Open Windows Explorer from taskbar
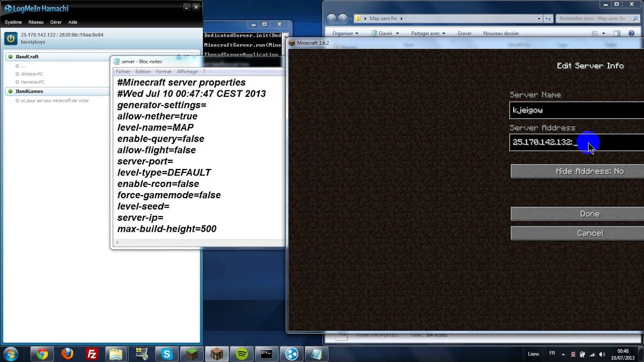This screenshot has height=362, width=644. coord(116,354)
